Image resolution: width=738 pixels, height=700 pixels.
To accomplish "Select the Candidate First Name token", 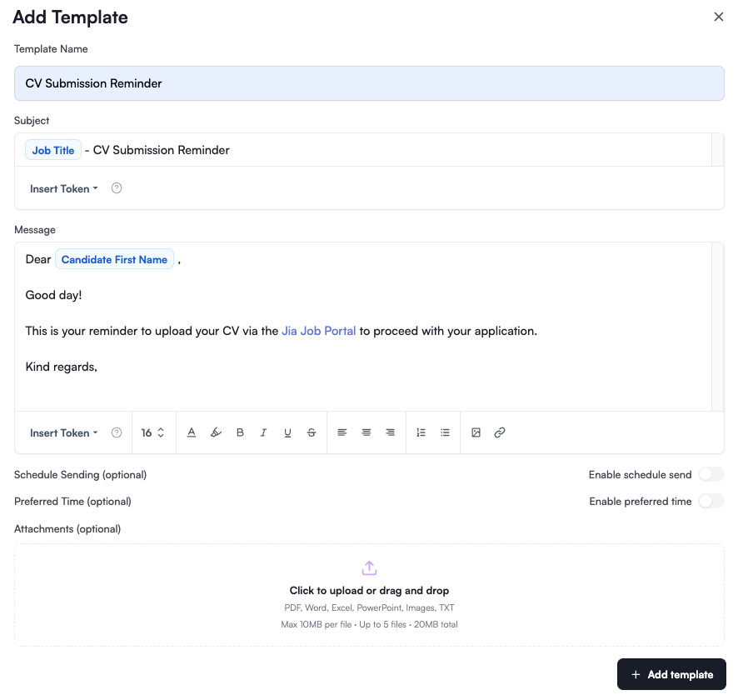I will 114,259.
